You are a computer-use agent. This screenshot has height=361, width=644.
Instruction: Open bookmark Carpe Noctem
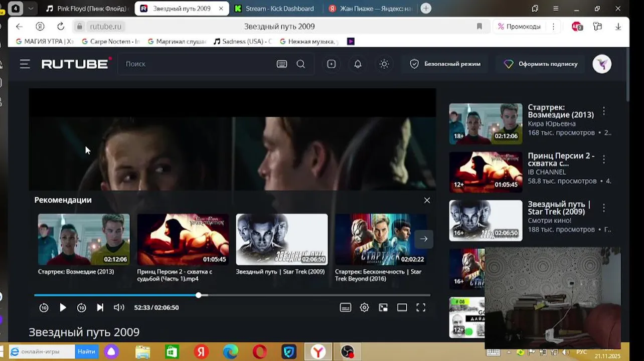[x=110, y=42]
